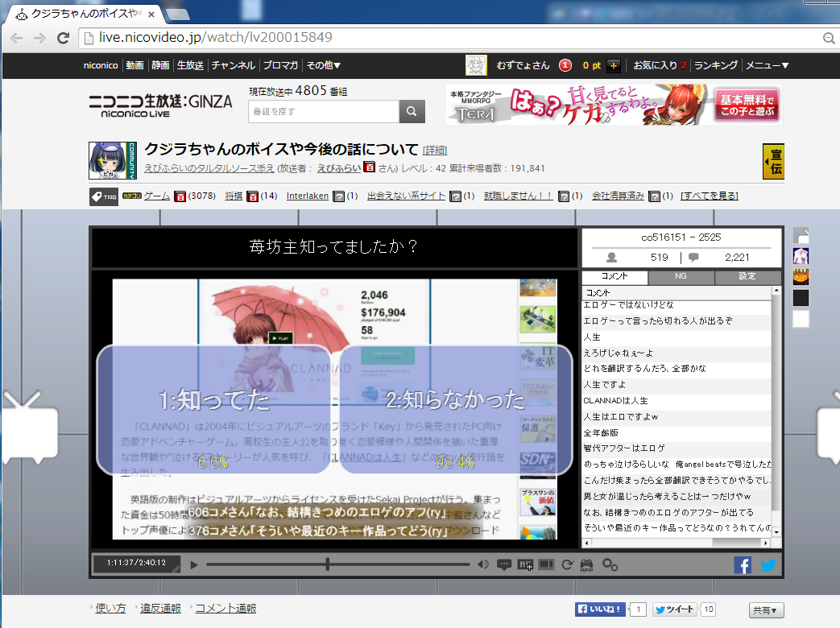
Task: Toggle the screen layout icon
Action: coord(546,565)
